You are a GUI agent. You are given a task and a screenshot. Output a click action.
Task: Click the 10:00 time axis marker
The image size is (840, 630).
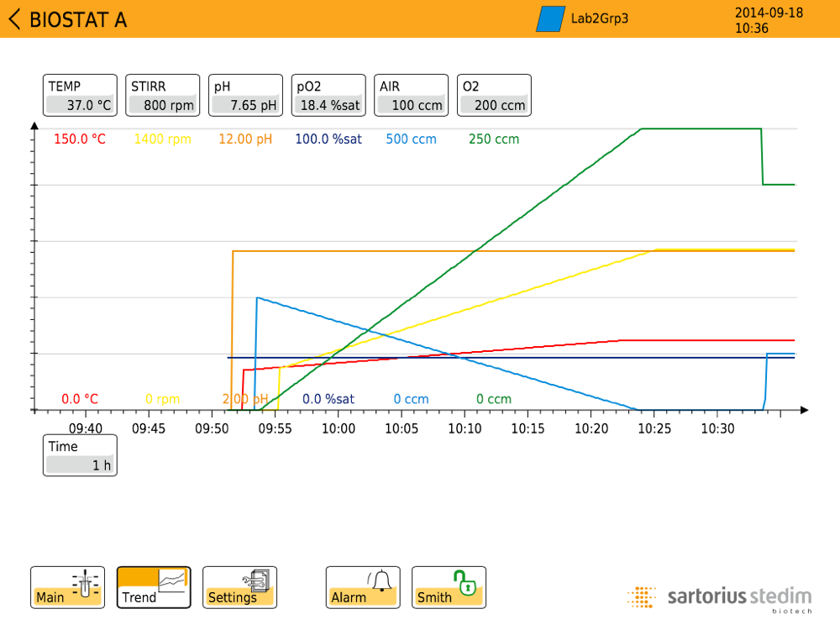[338, 428]
